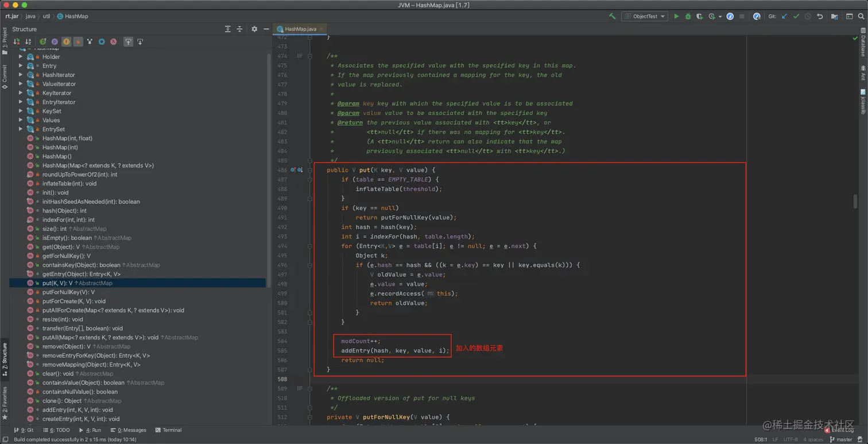Collapse put method fold marker at line 486
The height and width of the screenshot is (444, 868).
pos(311,170)
